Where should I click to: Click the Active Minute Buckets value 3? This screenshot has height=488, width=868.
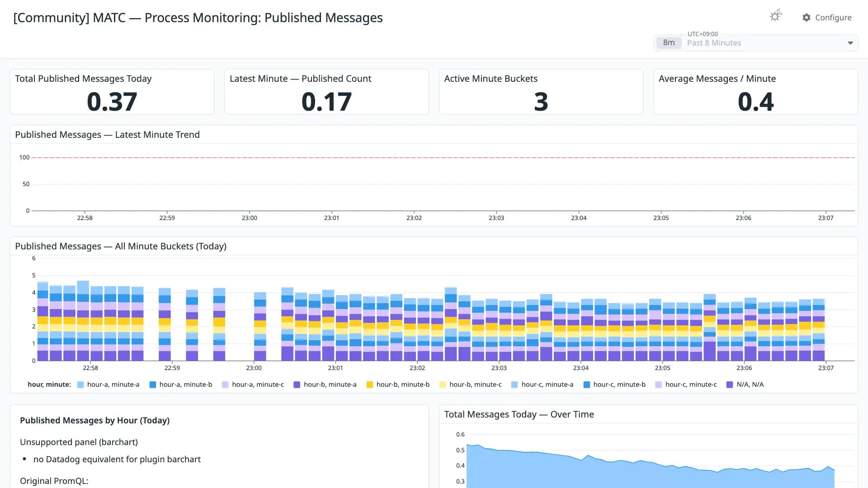[541, 102]
